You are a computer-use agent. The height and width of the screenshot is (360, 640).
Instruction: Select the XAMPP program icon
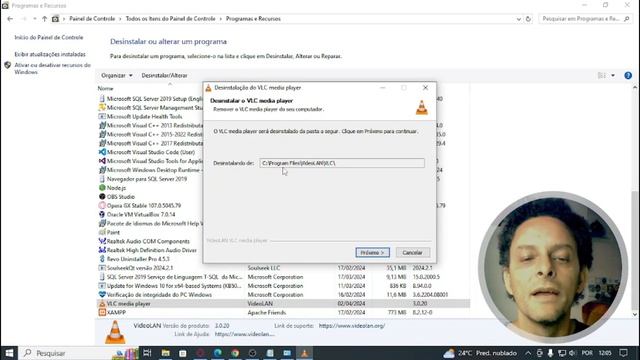pyautogui.click(x=102, y=313)
